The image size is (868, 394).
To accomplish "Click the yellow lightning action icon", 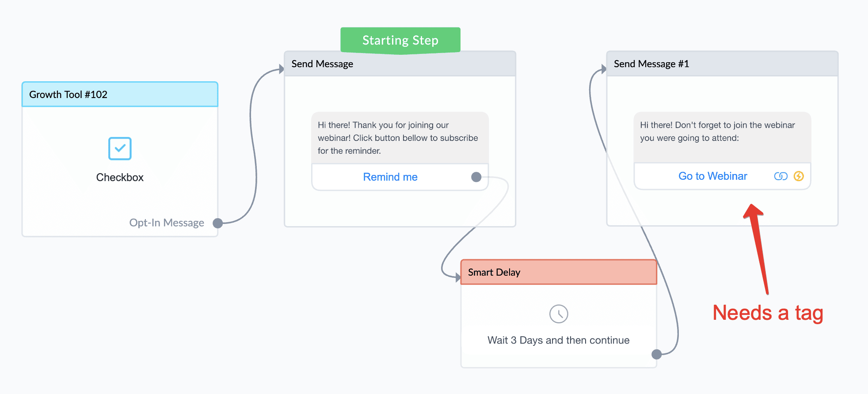I will pyautogui.click(x=799, y=176).
